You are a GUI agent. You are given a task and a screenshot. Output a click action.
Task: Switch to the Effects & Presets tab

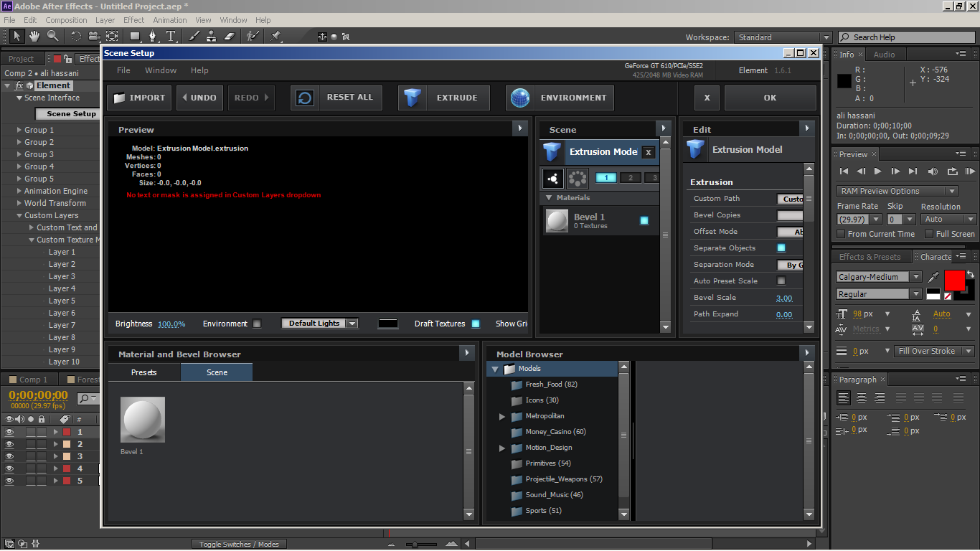[870, 257]
